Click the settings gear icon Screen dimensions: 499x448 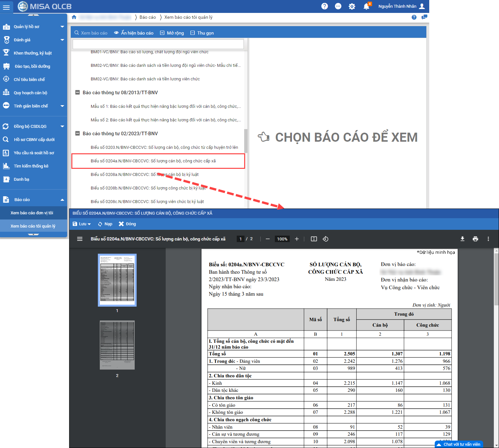tap(352, 6)
